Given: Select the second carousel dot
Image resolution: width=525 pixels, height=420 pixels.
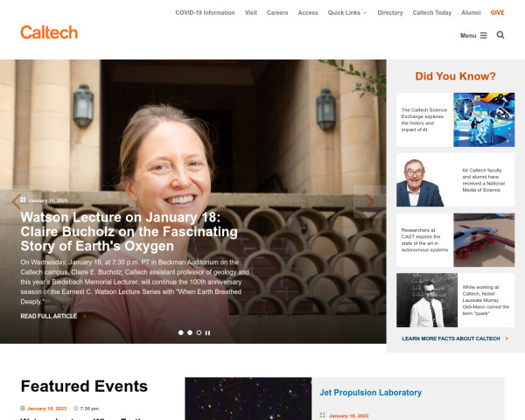Looking at the screenshot, I should (x=190, y=332).
